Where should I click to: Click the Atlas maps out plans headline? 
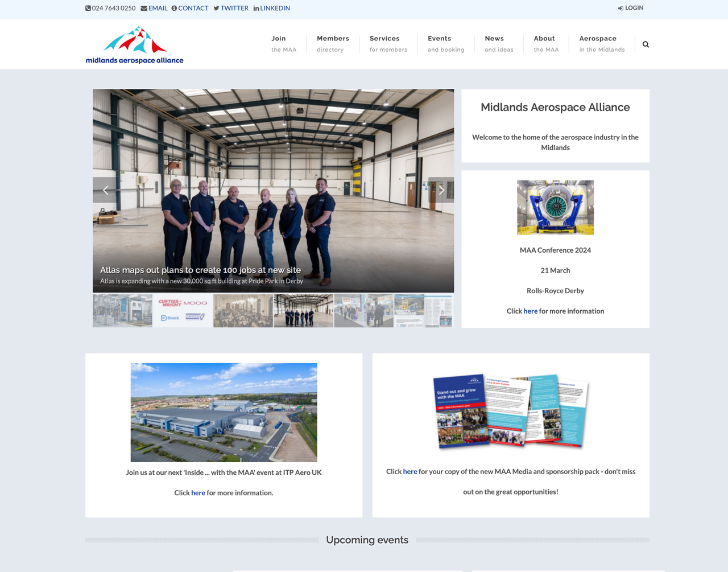pos(200,270)
